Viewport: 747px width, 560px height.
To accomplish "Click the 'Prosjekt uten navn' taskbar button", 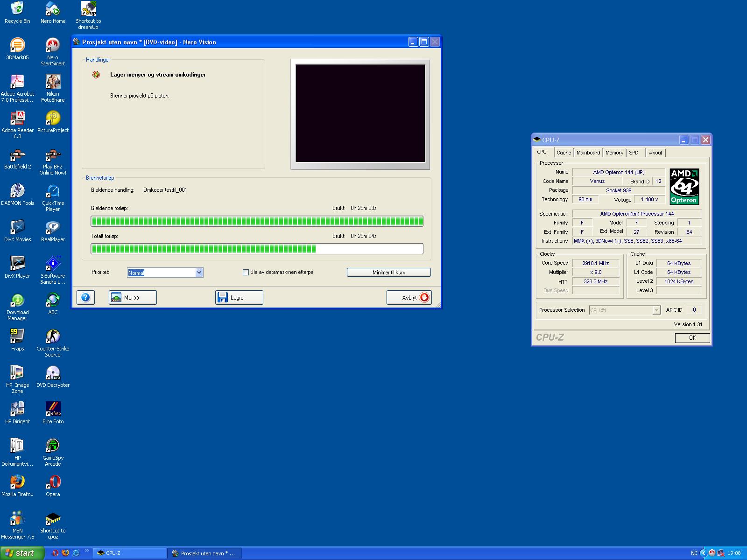I will tap(204, 553).
